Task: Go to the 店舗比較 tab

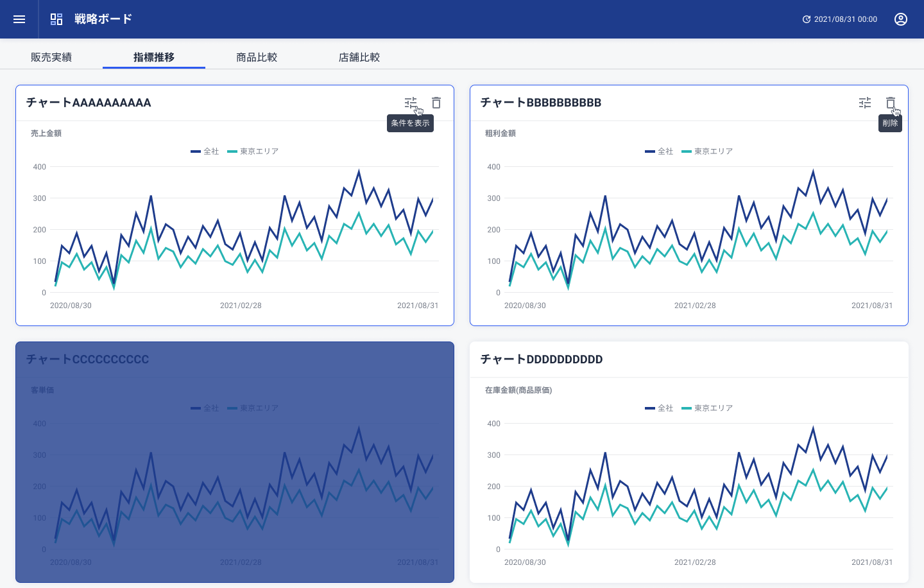Action: 359,57
